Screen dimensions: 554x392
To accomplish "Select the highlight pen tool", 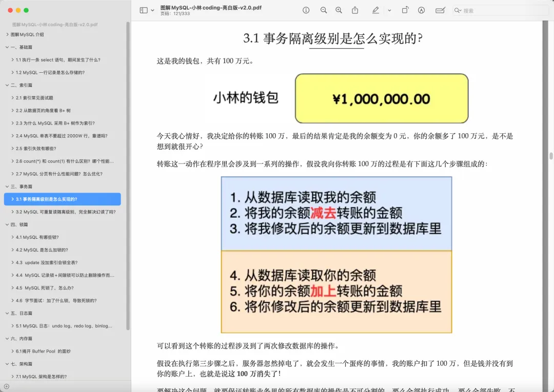I will pyautogui.click(x=375, y=10).
